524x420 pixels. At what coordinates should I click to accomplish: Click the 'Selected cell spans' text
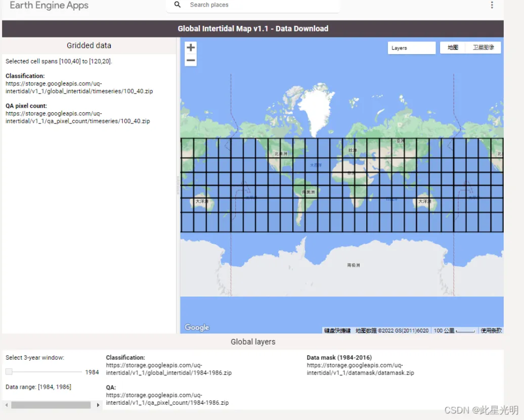click(x=59, y=61)
